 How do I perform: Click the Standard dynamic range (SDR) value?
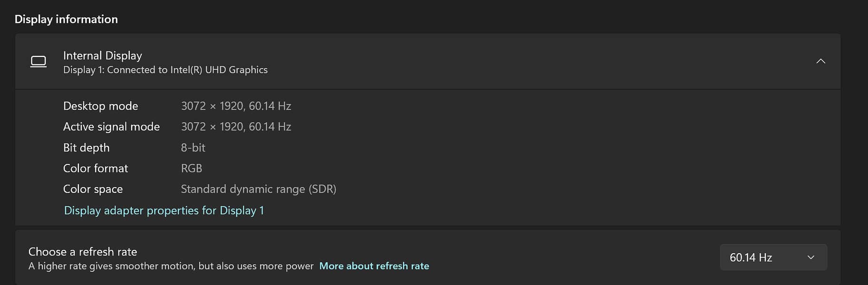[259, 189]
